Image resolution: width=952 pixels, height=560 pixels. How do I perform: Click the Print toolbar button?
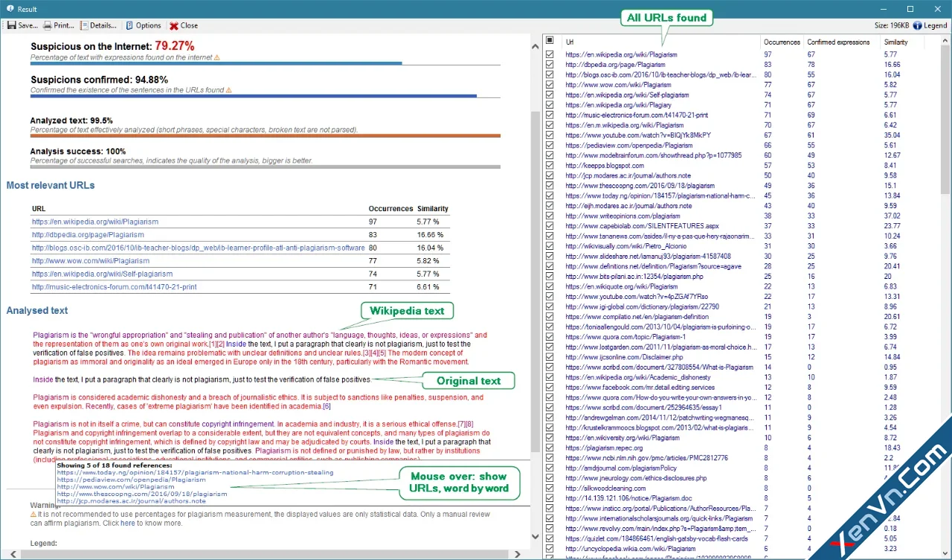[x=59, y=25]
